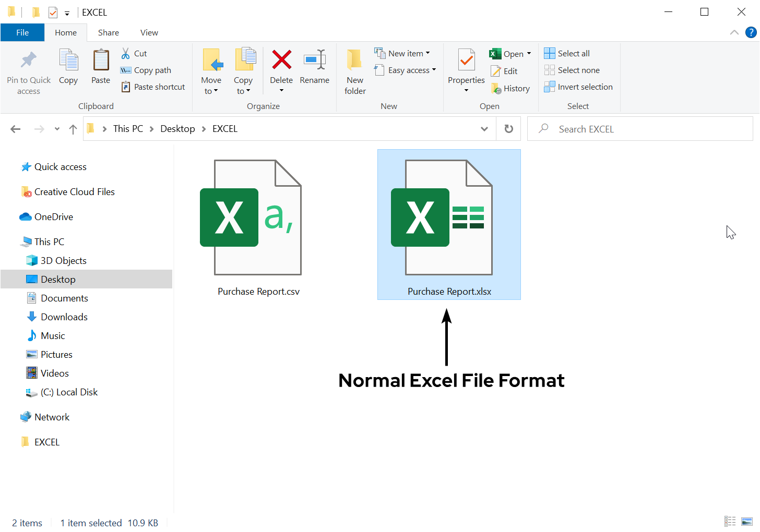Viewport: 760px width, 532px height.
Task: Expand the address bar history dropdown
Action: coord(484,129)
